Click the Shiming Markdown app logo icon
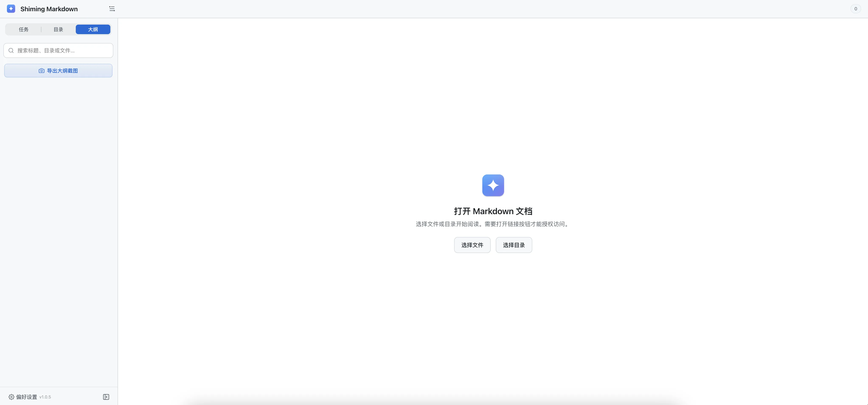Screen dimensions: 868x405 pos(11,9)
